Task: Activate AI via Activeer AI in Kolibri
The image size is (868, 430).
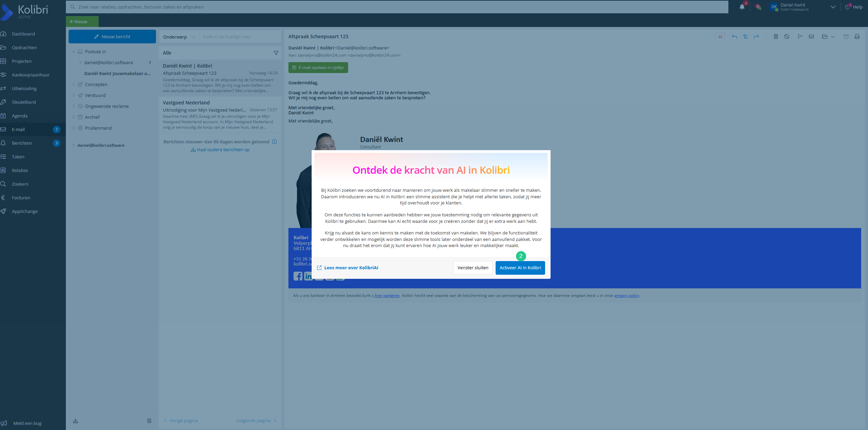Action: click(x=520, y=268)
